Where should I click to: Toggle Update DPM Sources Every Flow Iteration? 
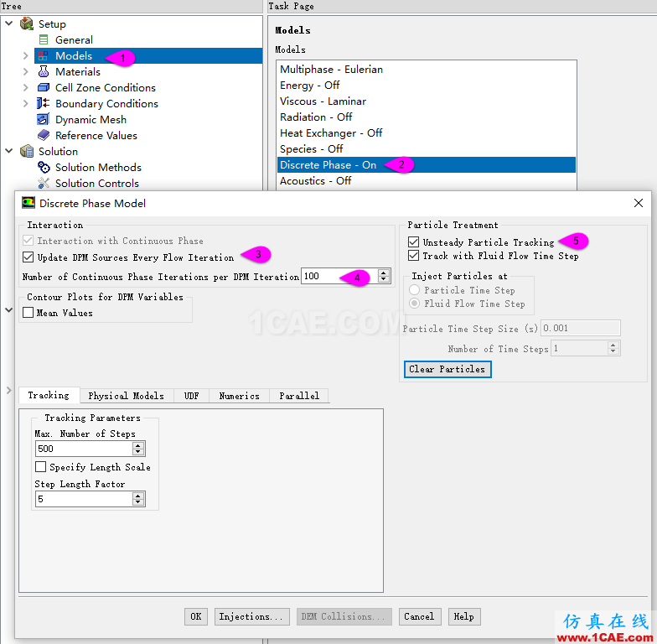(x=28, y=257)
